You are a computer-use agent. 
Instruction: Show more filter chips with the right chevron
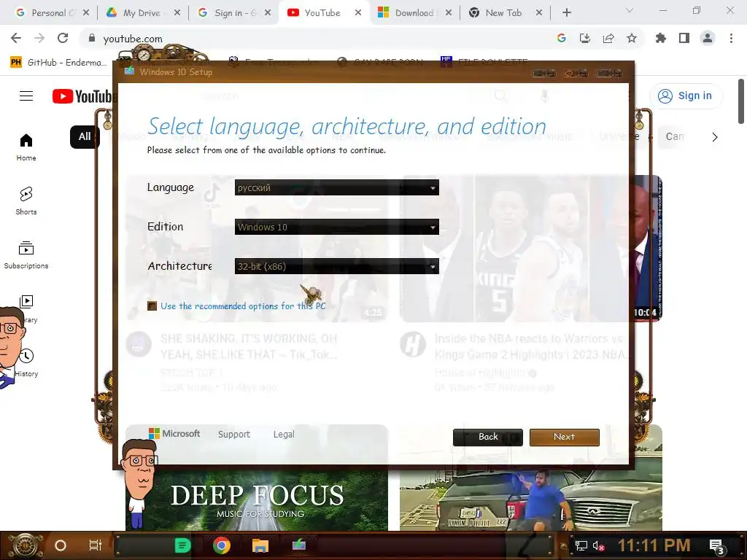coord(715,137)
